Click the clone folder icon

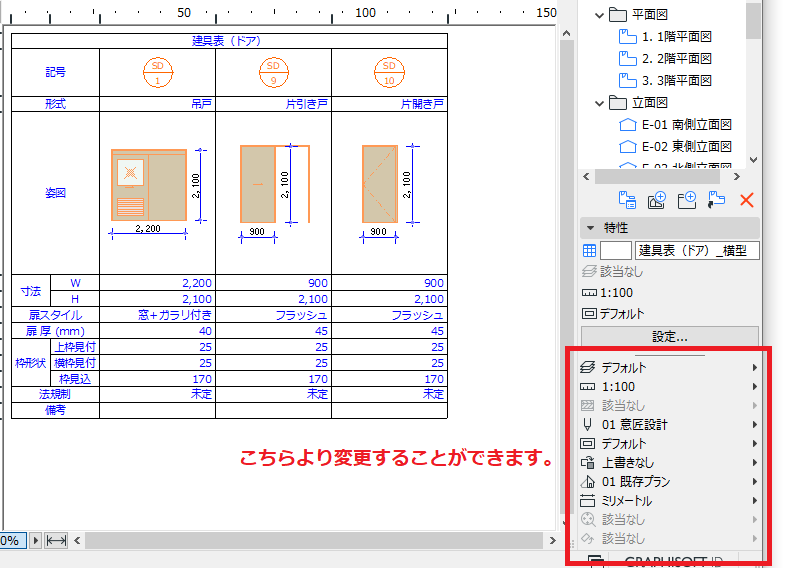[x=716, y=200]
